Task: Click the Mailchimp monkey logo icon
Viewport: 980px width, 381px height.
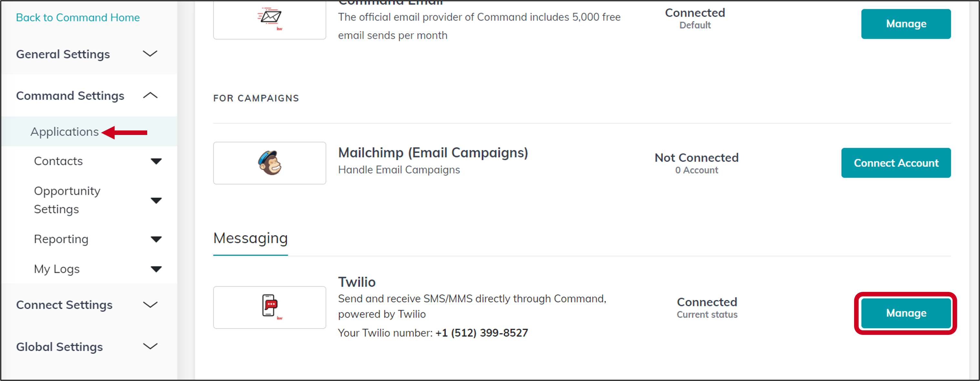Action: pyautogui.click(x=269, y=163)
